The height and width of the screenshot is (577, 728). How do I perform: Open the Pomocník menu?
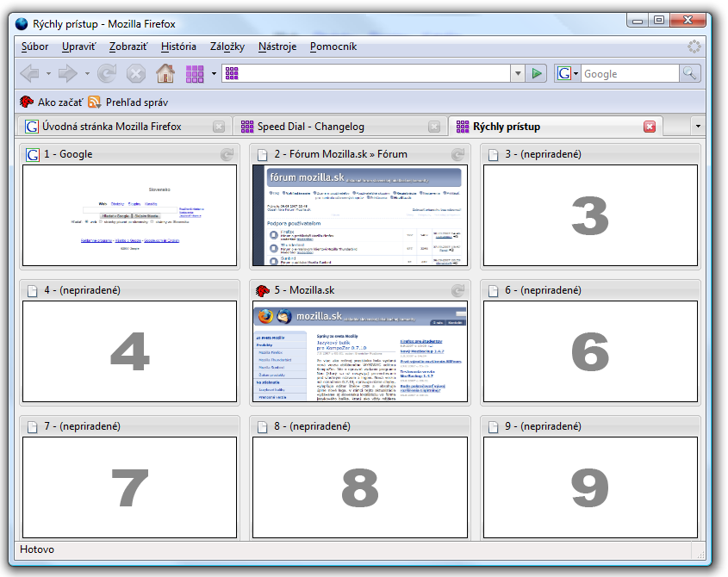[x=333, y=47]
